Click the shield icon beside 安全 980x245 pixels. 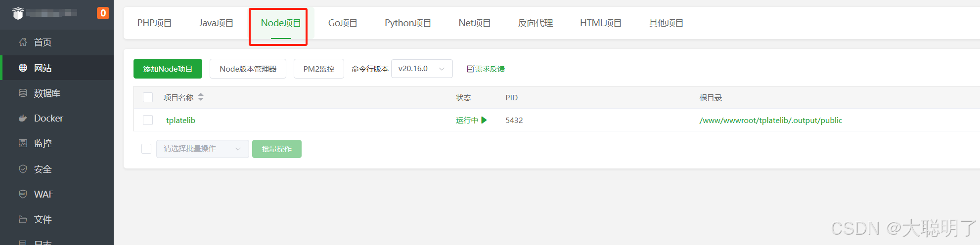pyautogui.click(x=23, y=169)
